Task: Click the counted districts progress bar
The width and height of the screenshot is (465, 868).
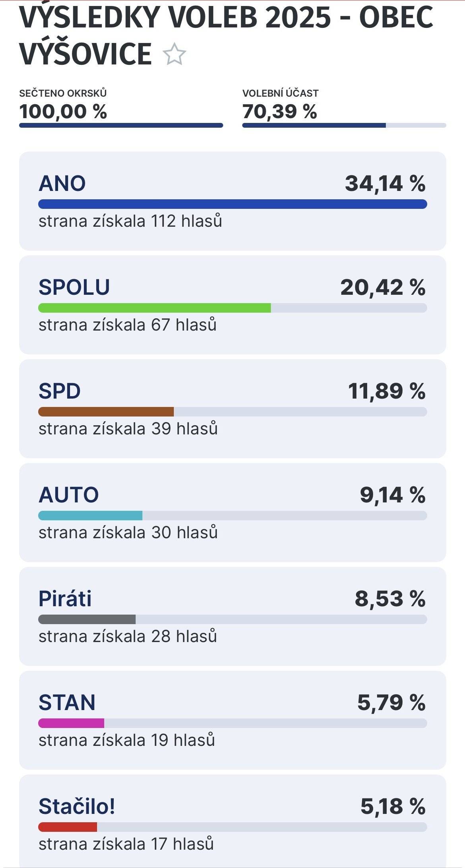Action: coord(121,125)
